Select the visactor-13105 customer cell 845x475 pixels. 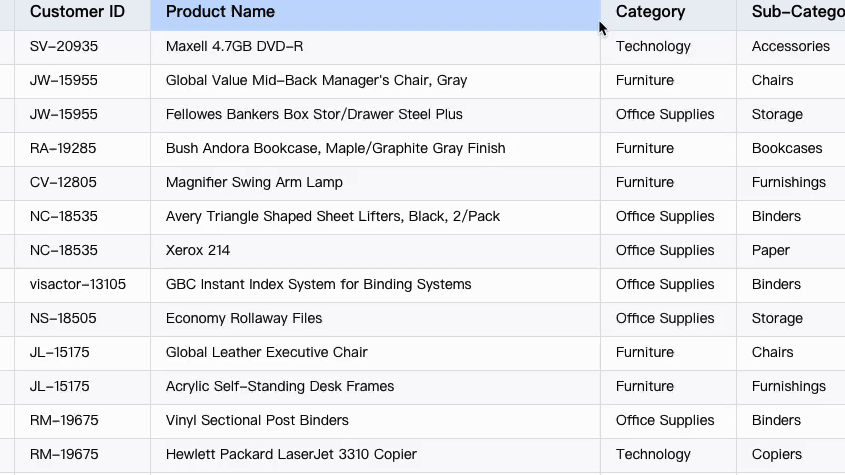[78, 285]
